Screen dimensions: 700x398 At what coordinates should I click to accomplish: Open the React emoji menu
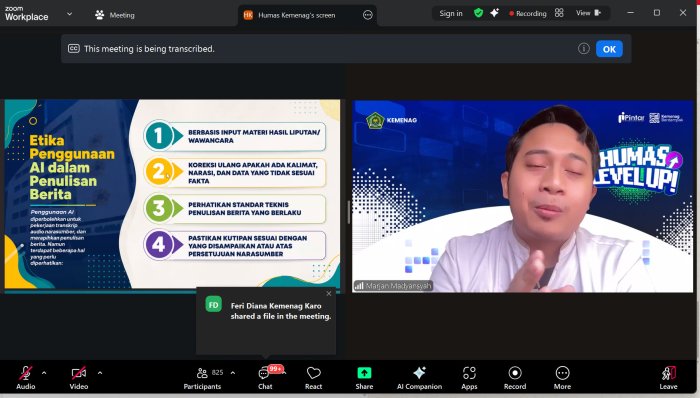click(x=313, y=378)
